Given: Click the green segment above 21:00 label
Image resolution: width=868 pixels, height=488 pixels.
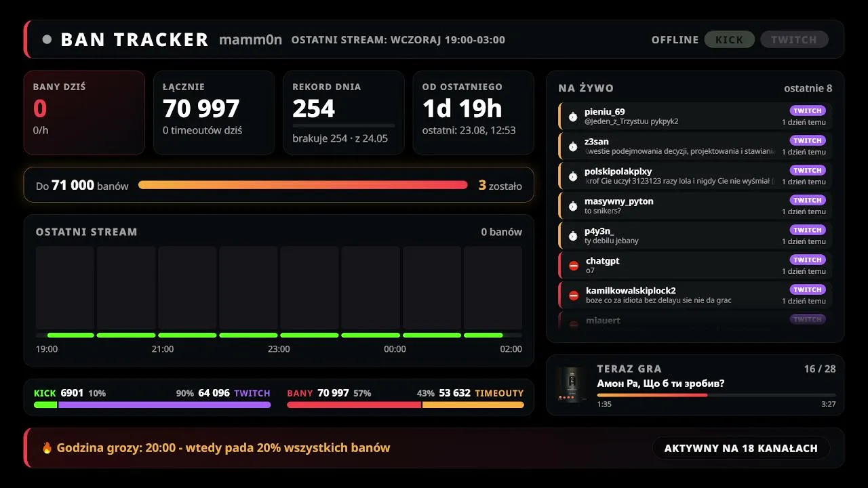Looking at the screenshot, I should click(x=187, y=335).
